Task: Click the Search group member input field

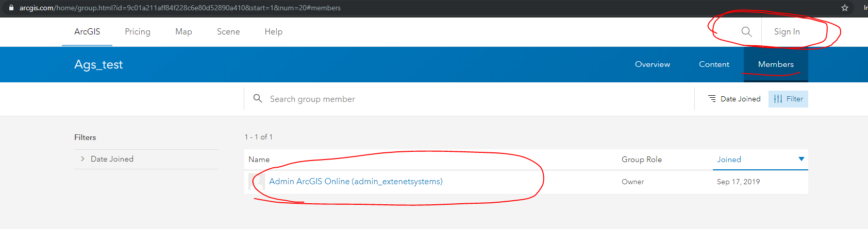Action: tap(469, 99)
